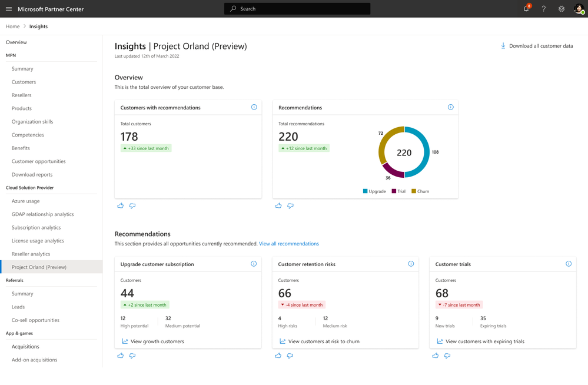Open the help question mark
The image size is (588, 385).
[544, 9]
